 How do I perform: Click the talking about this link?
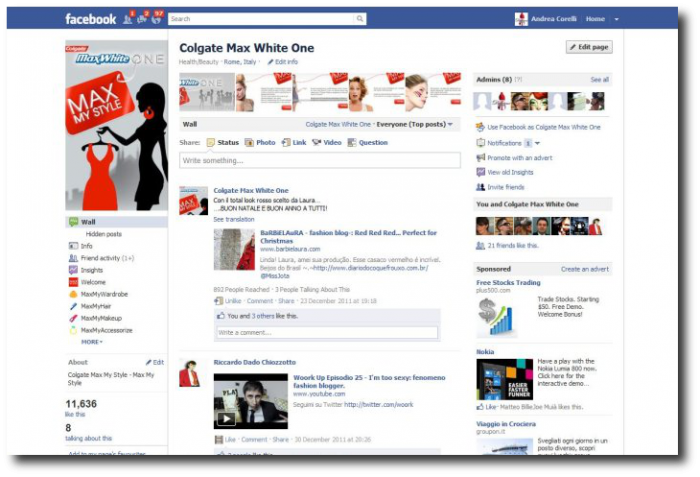pyautogui.click(x=88, y=438)
